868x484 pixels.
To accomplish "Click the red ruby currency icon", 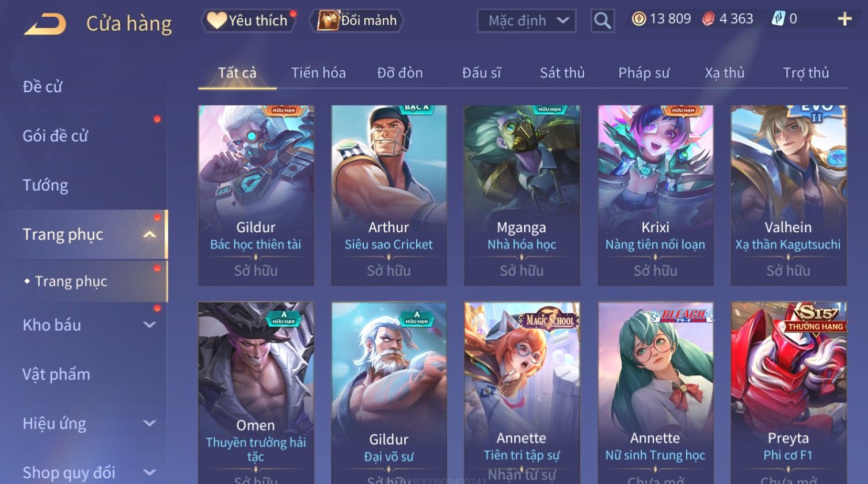I will (708, 19).
